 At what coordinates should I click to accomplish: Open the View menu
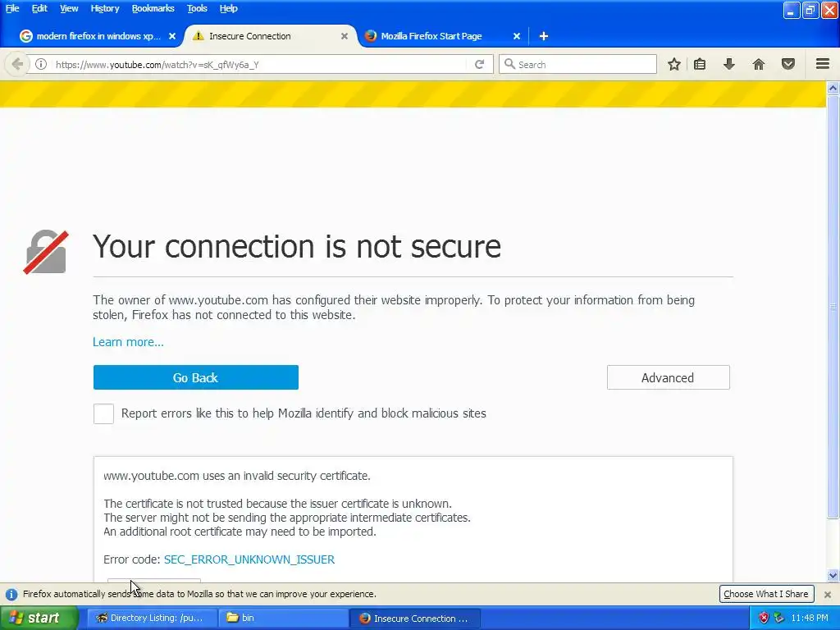pos(69,8)
